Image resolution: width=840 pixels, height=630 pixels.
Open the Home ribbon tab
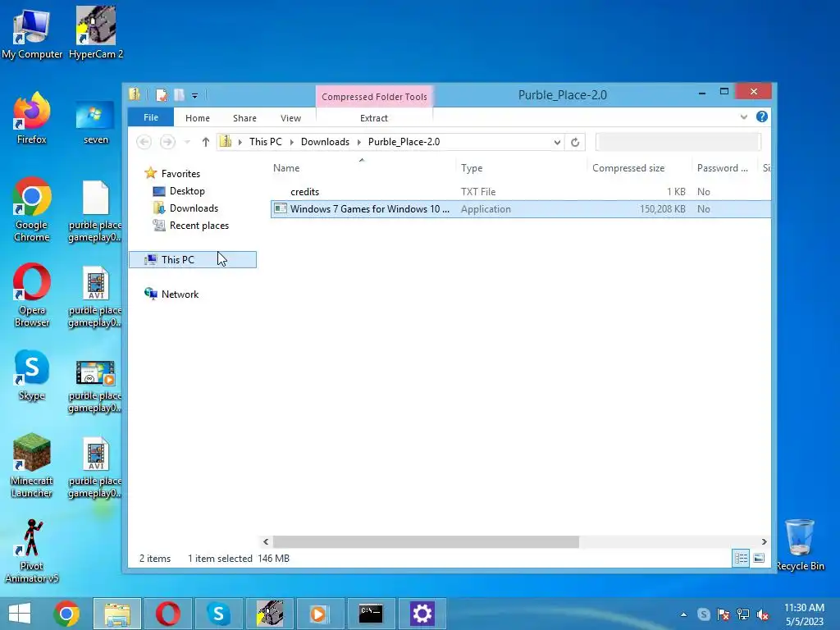pyautogui.click(x=197, y=118)
